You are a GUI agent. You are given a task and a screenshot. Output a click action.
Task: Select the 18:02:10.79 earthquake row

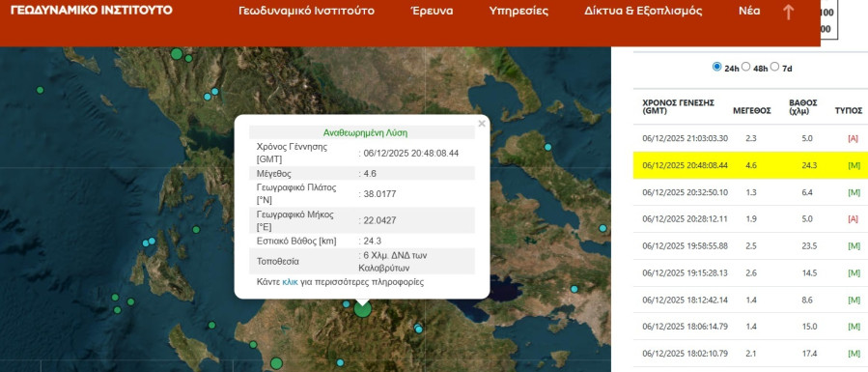[x=750, y=354]
